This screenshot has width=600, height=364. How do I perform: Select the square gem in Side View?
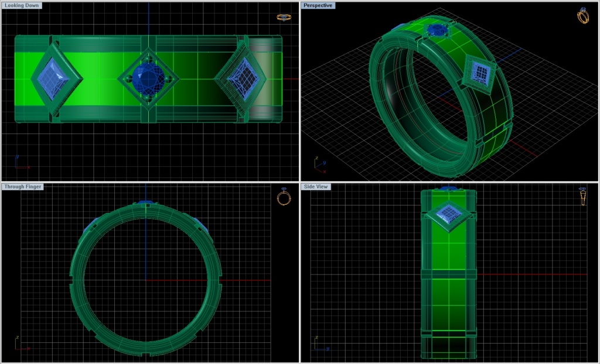coord(449,215)
